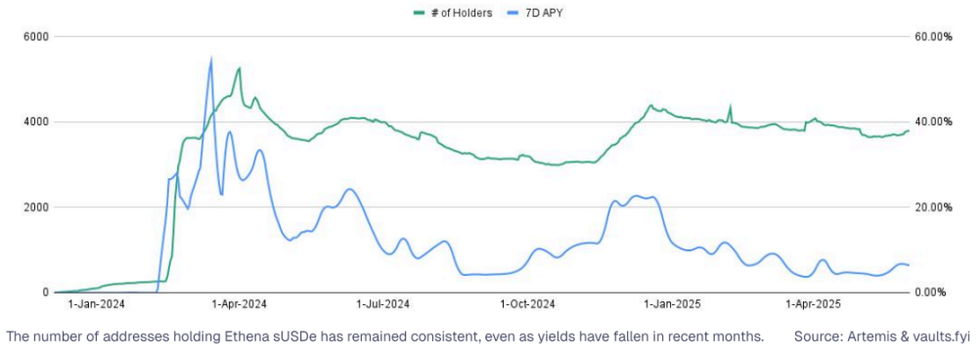Click the caption about Ethena sUSDe holders
This screenshot has width=980, height=357.
(385, 336)
